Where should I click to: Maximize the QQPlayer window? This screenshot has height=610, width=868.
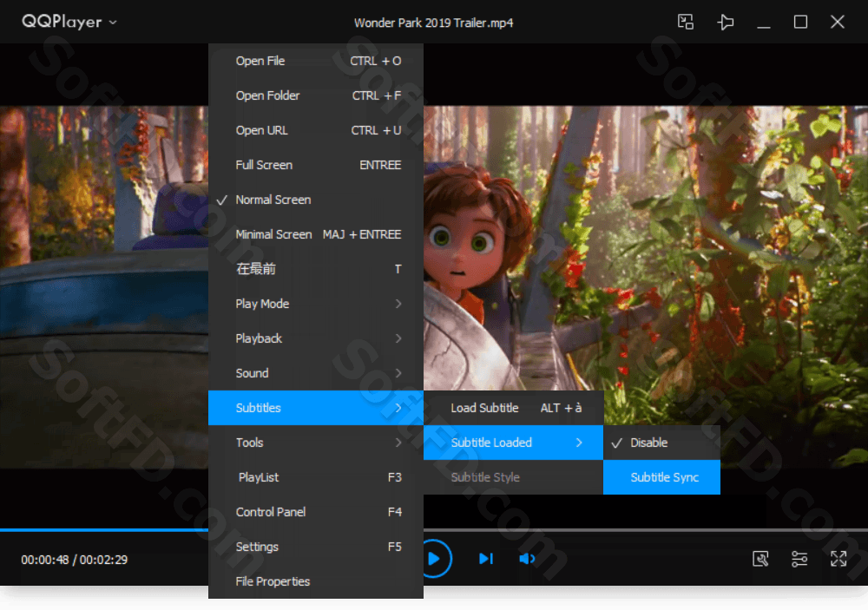click(800, 23)
